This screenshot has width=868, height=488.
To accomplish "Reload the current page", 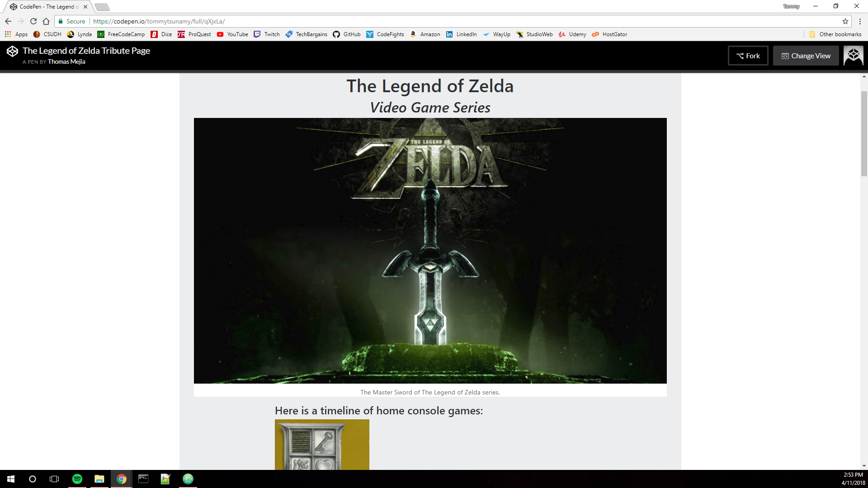I will [33, 21].
